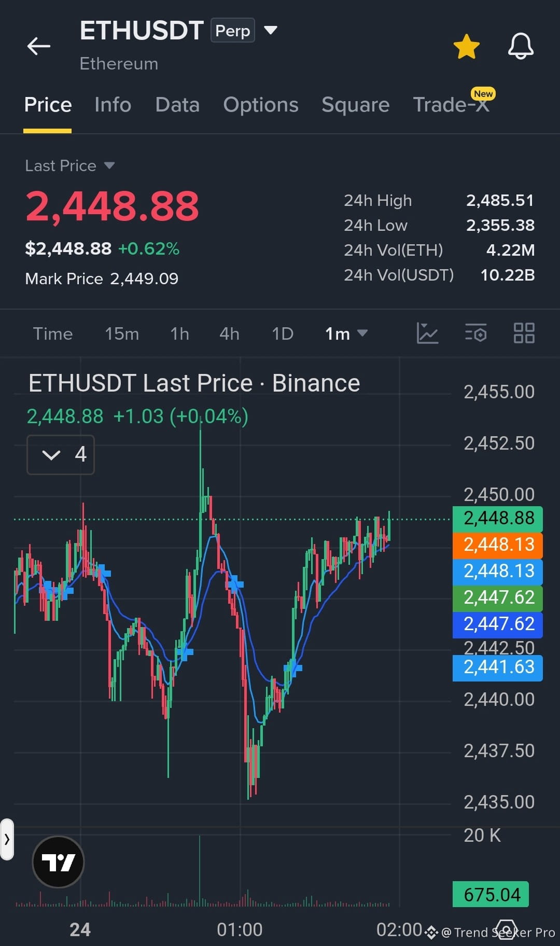Click the 24h Low value 2,355.38

tap(500, 225)
